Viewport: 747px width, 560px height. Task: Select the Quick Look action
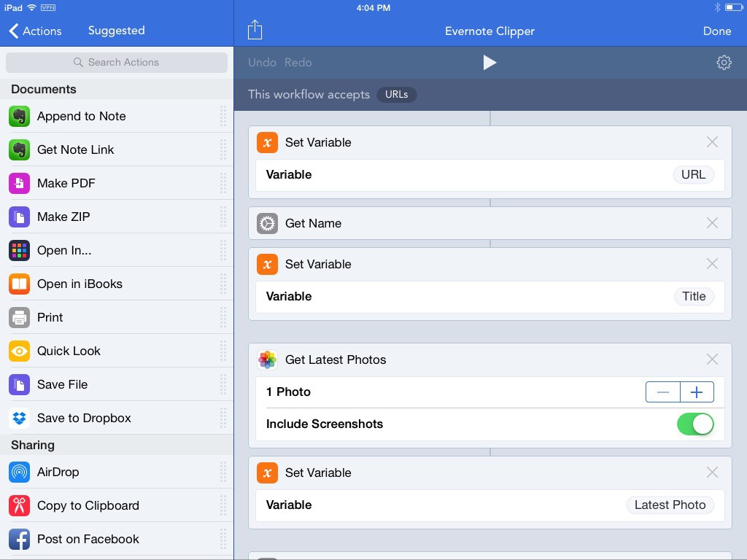click(69, 351)
